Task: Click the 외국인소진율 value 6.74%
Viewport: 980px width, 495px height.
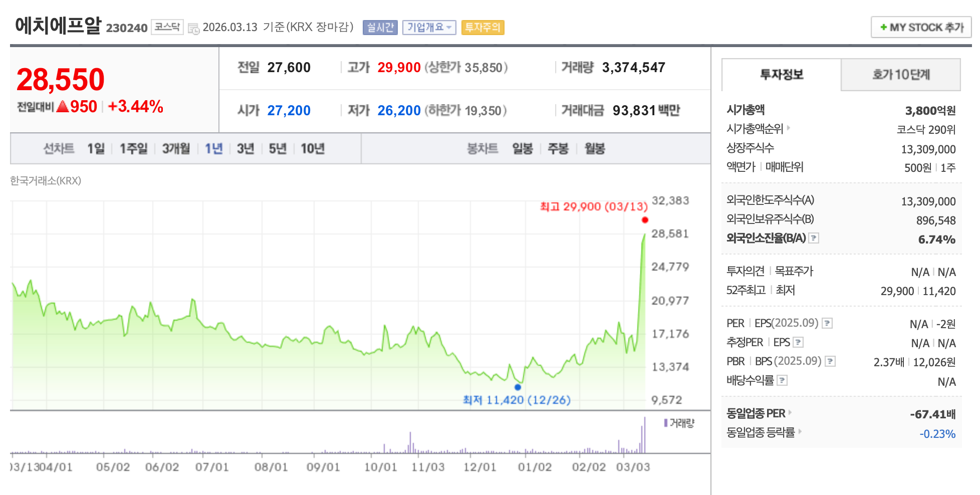Action: [937, 239]
